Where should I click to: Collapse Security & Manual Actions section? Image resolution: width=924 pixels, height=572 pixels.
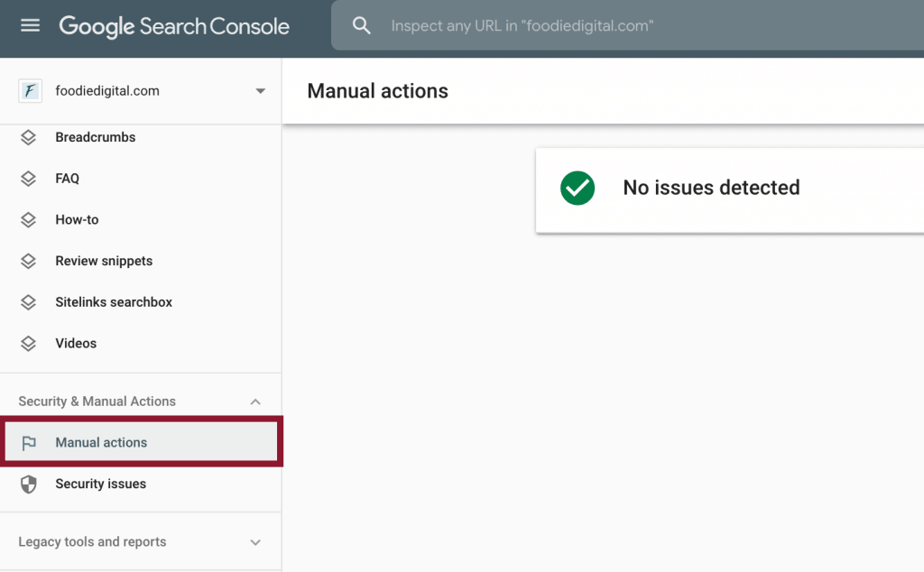tap(255, 401)
